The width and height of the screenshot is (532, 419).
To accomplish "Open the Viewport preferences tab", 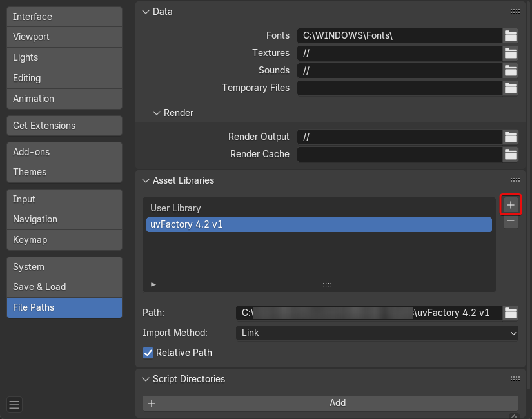I will [x=64, y=37].
